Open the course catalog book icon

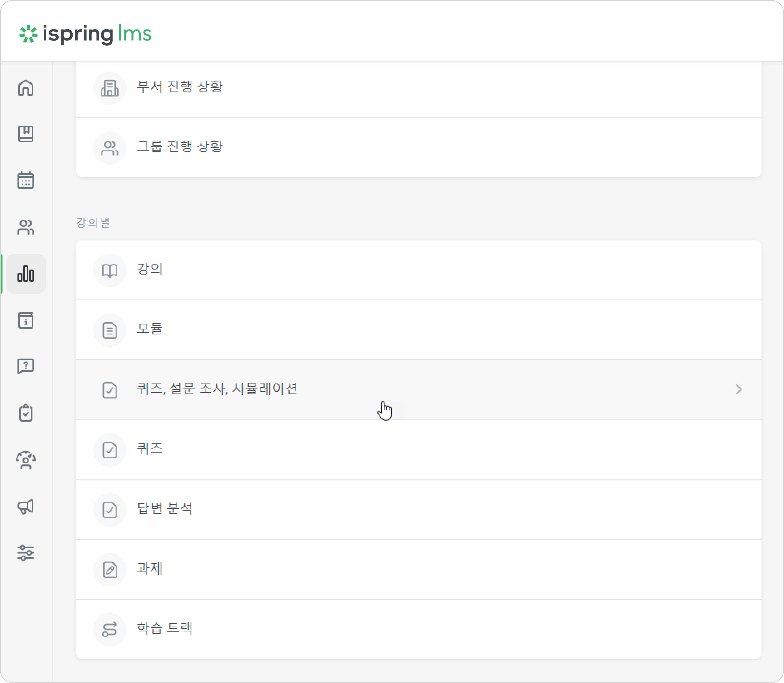[x=26, y=134]
